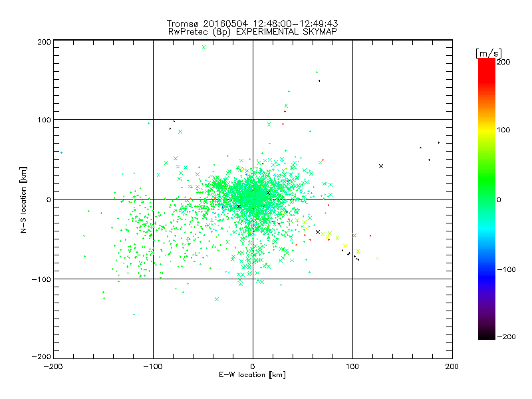Screen dimensions: 532x399
Task: Click the -200 tick label on N-S axis
Action: (41, 356)
